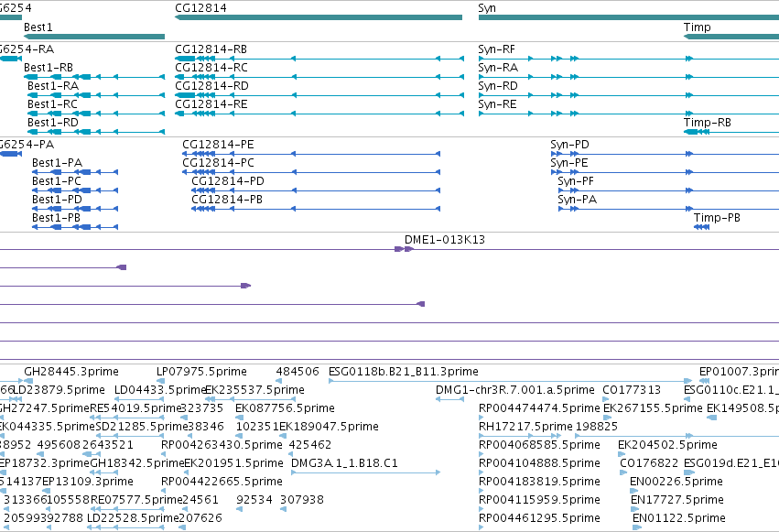Viewport: 779px width, 532px height.
Task: Select the RH17217.5prime label
Action: 525,427
